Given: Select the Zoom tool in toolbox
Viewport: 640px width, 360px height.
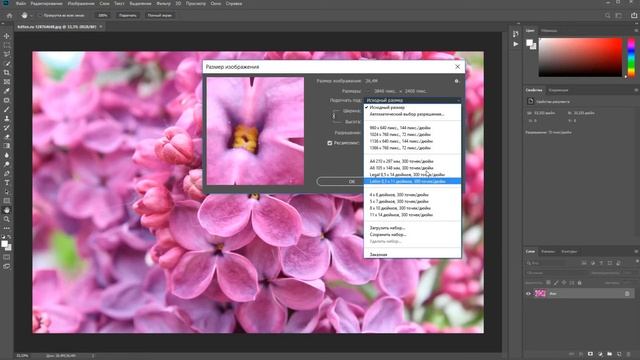Looking at the screenshot, I should point(7,219).
